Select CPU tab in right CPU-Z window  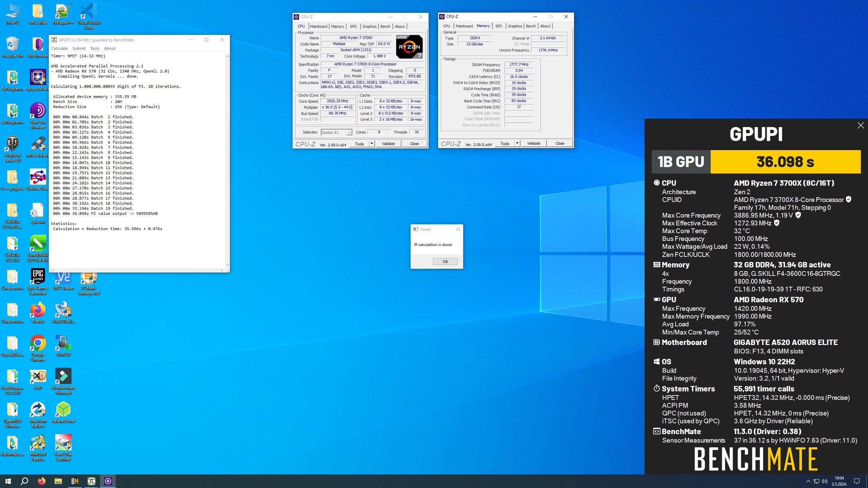click(447, 26)
